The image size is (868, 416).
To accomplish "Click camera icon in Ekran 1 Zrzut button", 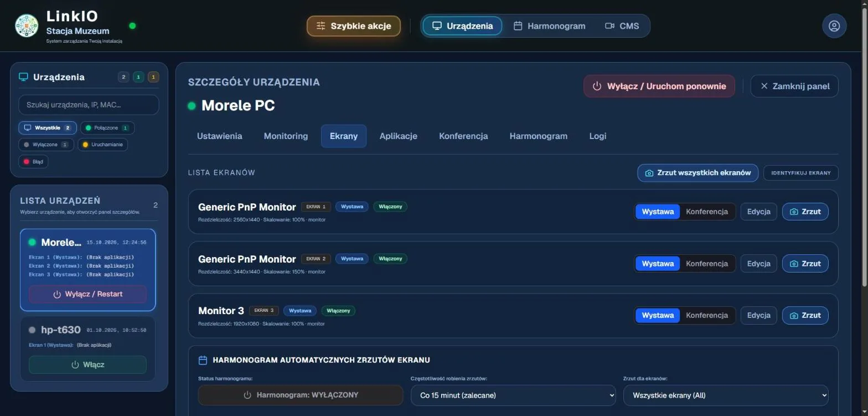I will click(x=794, y=212).
